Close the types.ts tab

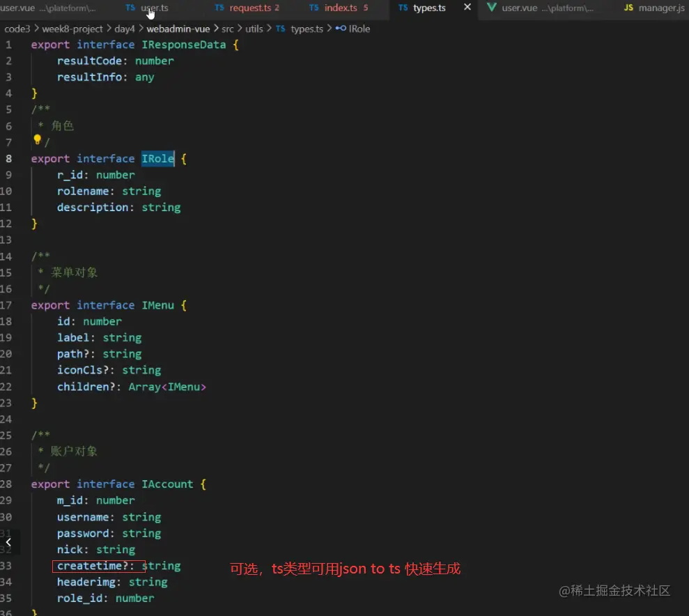[467, 7]
